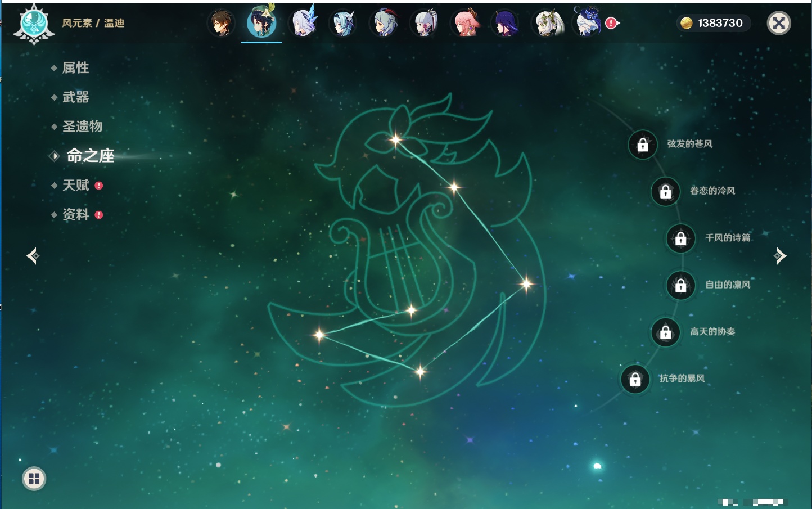This screenshot has width=812, height=509.
Task: Select Zhongli's portrait in character bar
Action: coord(221,24)
